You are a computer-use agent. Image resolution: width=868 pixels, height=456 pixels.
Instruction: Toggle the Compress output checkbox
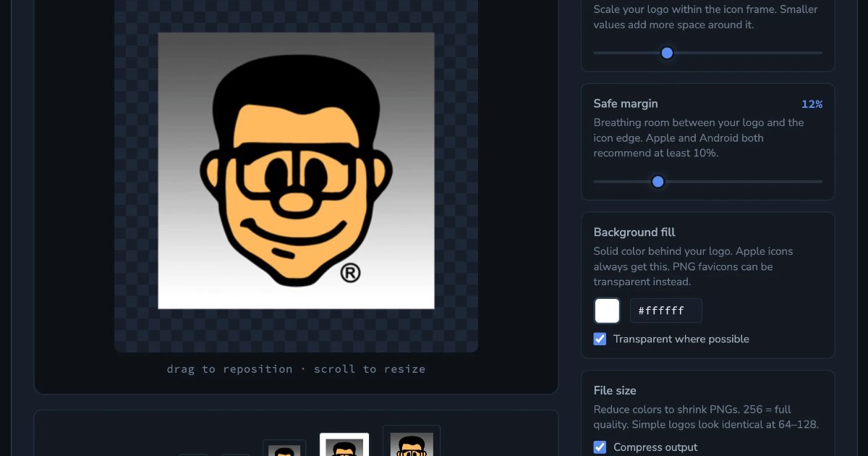pos(600,447)
